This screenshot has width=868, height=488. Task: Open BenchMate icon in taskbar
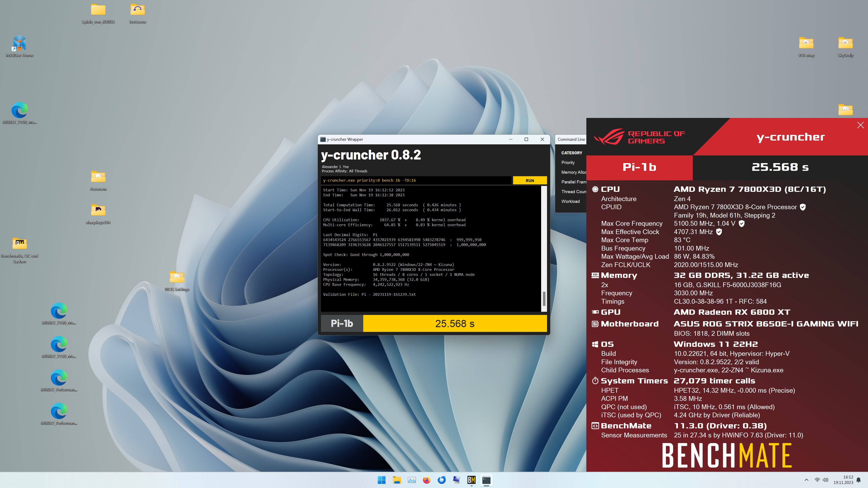(471, 480)
